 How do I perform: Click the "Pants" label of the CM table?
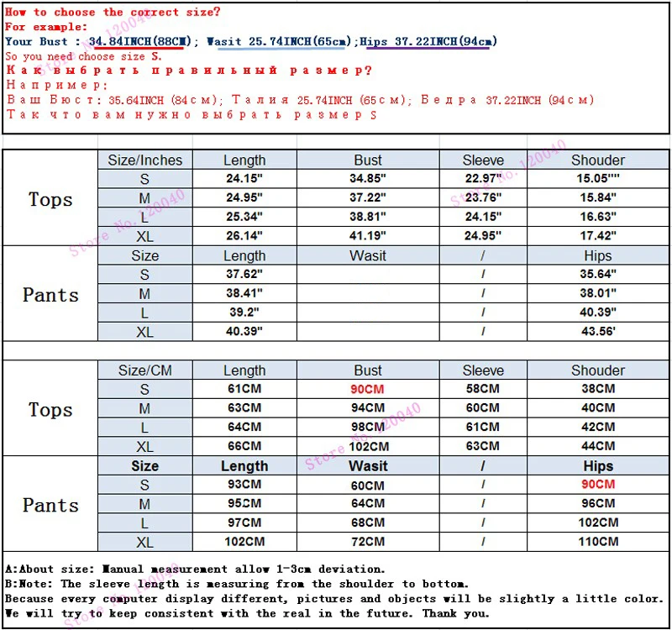50,505
